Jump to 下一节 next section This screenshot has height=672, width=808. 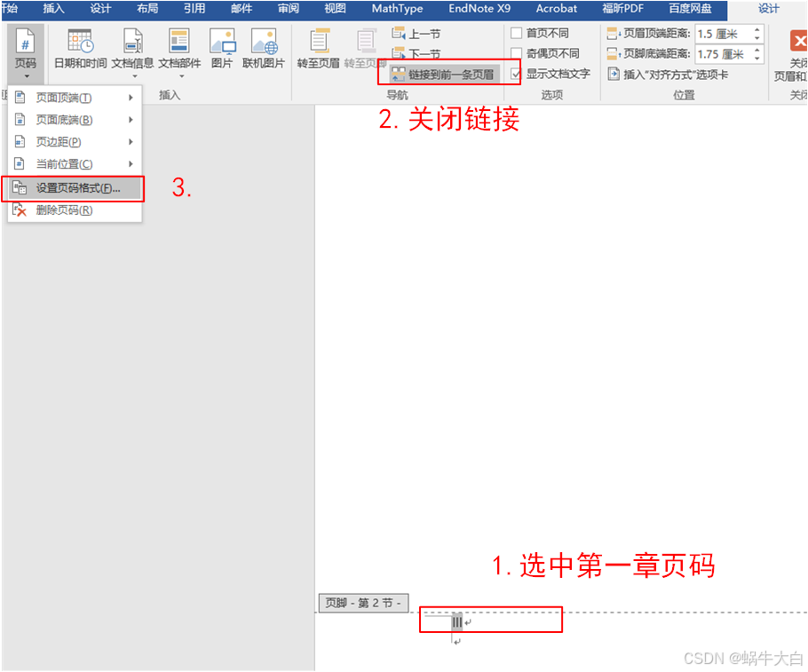416,53
